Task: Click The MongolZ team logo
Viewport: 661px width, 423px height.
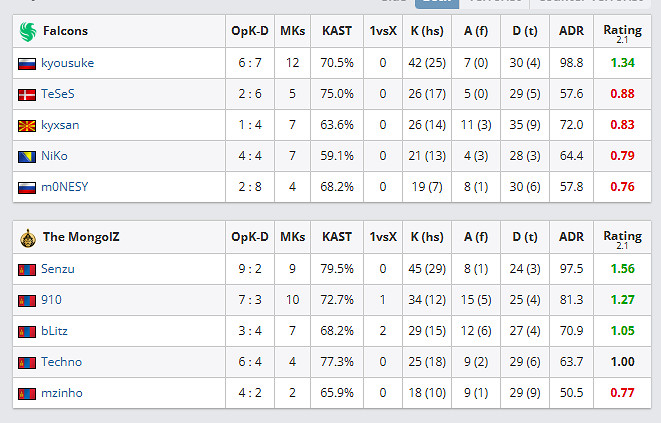Action: point(27,238)
